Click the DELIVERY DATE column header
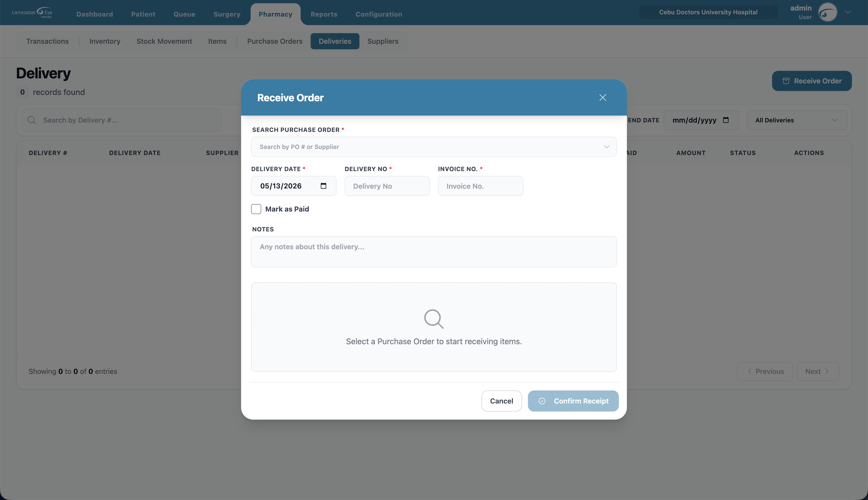Screen dimensions: 868x500 [135, 153]
